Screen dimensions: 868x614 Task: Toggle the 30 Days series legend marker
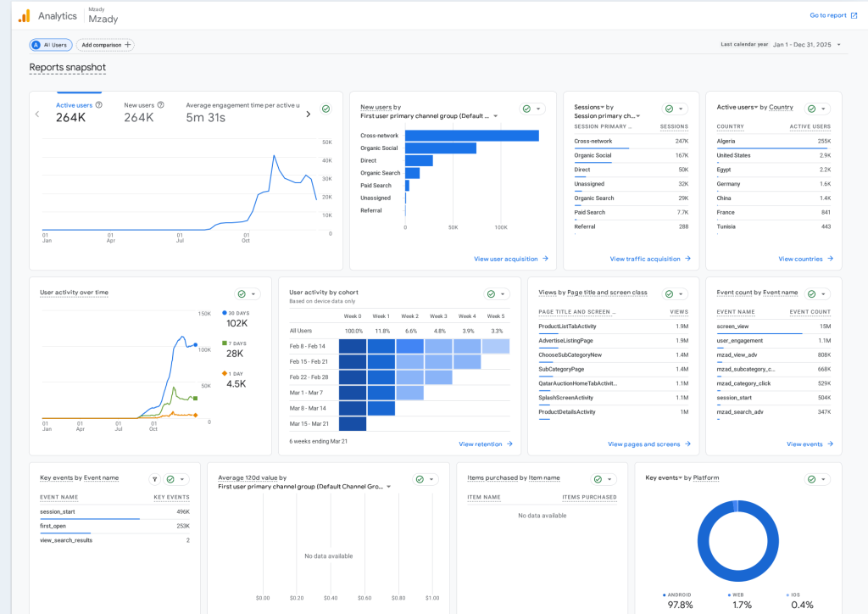[224, 312]
